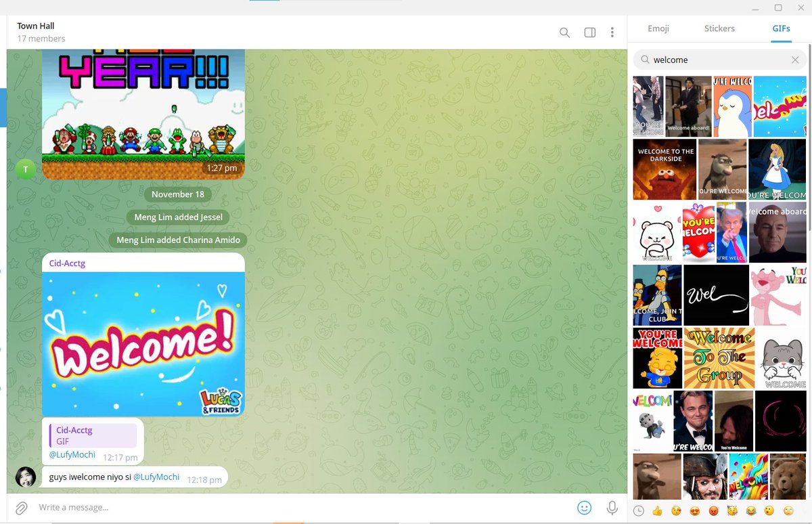Start voice message with microphone icon
The width and height of the screenshot is (812, 524).
(612, 508)
